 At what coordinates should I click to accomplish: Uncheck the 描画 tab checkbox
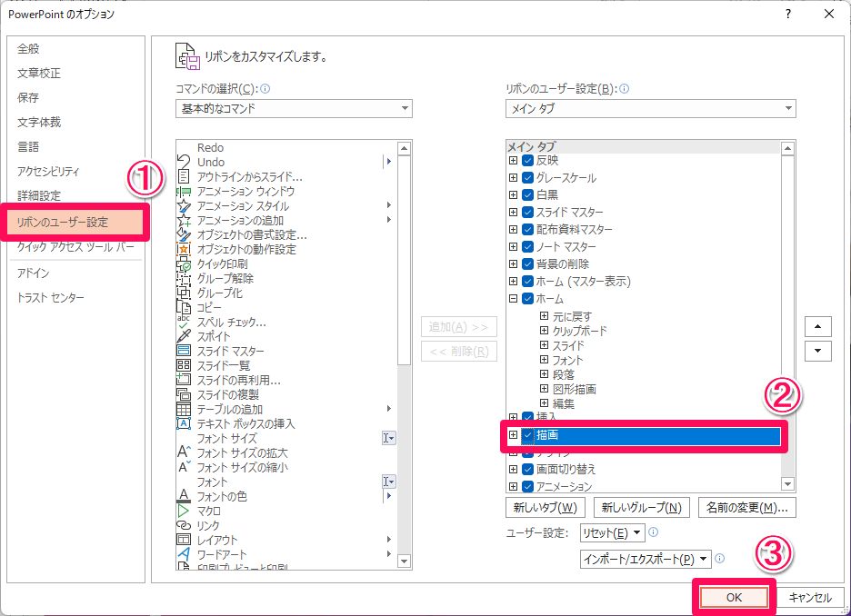527,436
